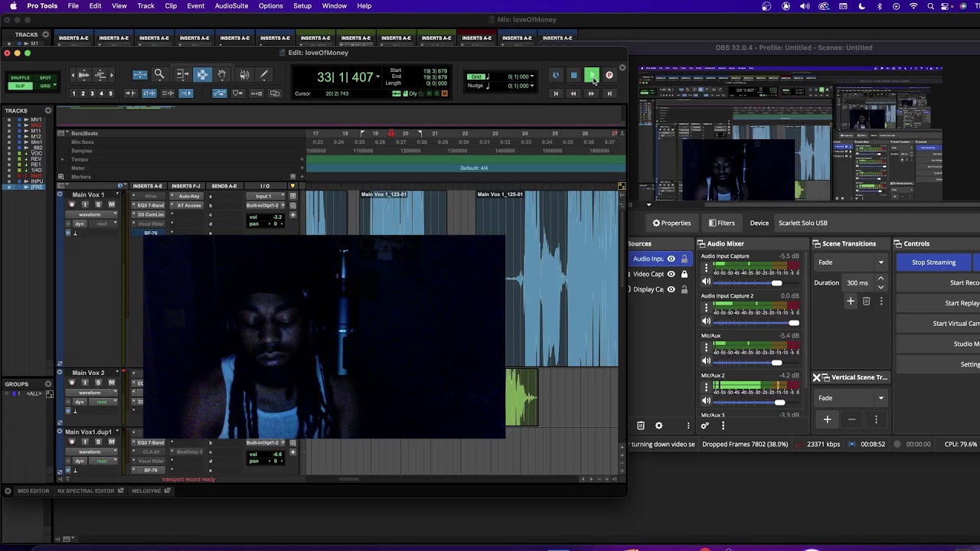Viewport: 980px width, 551px height.
Task: Click the green Play transport button
Action: click(x=591, y=75)
